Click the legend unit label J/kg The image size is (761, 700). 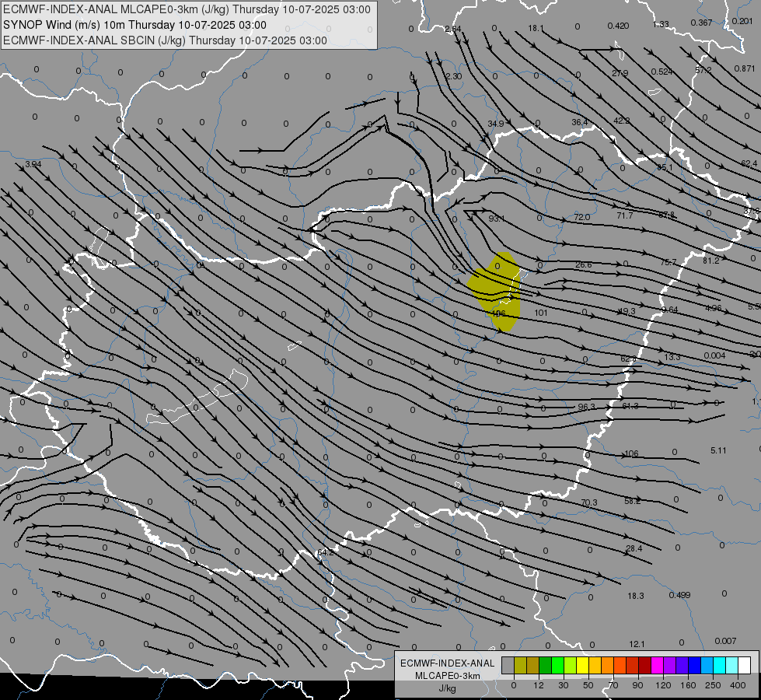(447, 688)
